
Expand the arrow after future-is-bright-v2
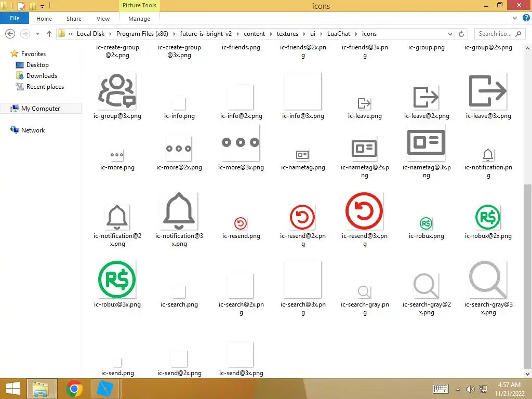(237, 34)
